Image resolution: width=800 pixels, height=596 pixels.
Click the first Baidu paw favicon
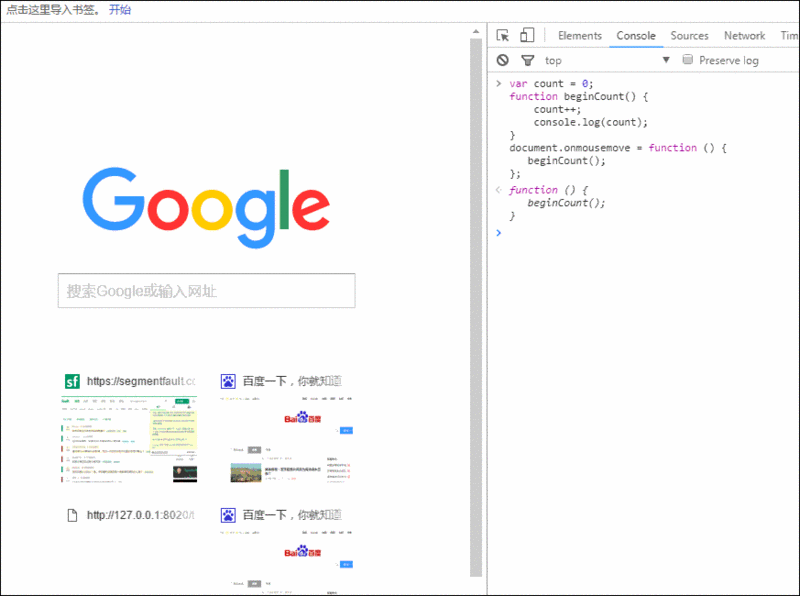coord(228,381)
